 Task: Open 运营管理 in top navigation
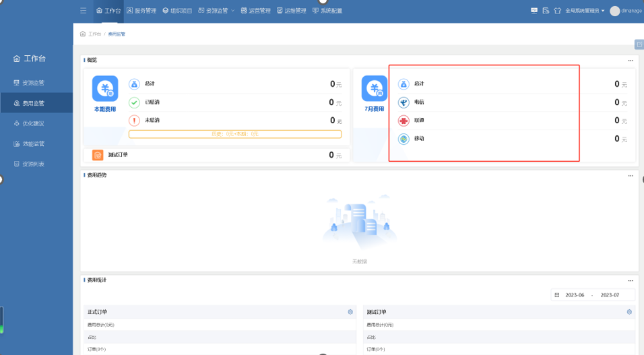(255, 11)
